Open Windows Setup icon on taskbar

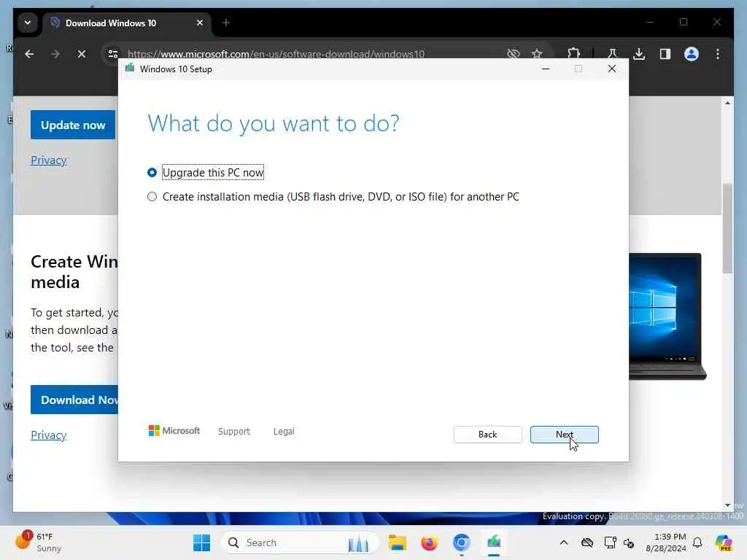tap(494, 542)
